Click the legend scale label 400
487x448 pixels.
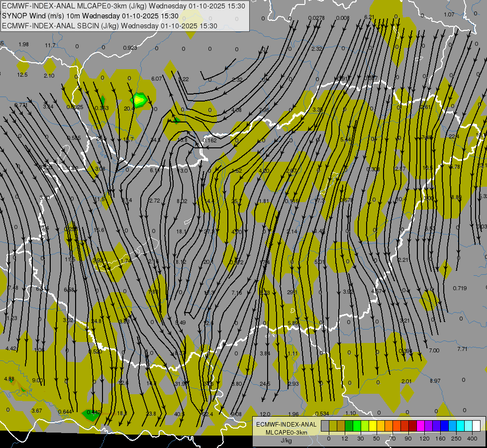click(472, 439)
